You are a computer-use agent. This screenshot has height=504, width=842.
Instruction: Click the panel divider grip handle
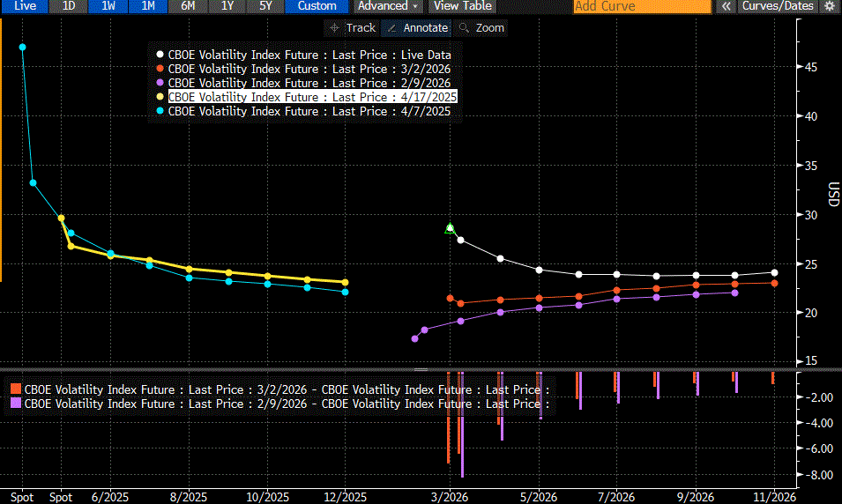click(421, 369)
